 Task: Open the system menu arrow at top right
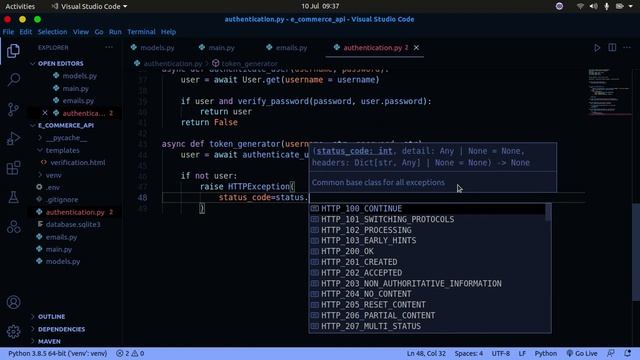[x=631, y=7]
